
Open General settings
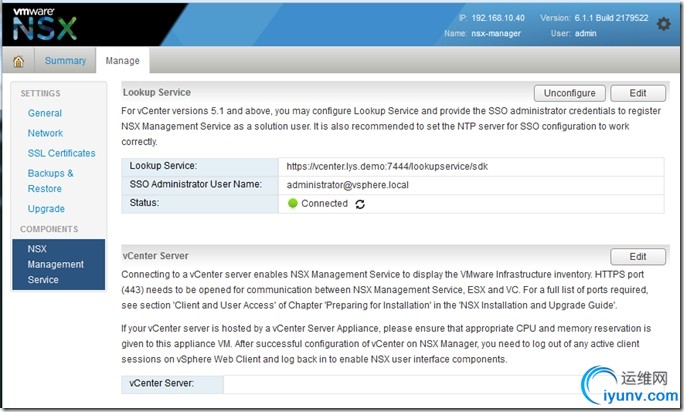pyautogui.click(x=45, y=113)
